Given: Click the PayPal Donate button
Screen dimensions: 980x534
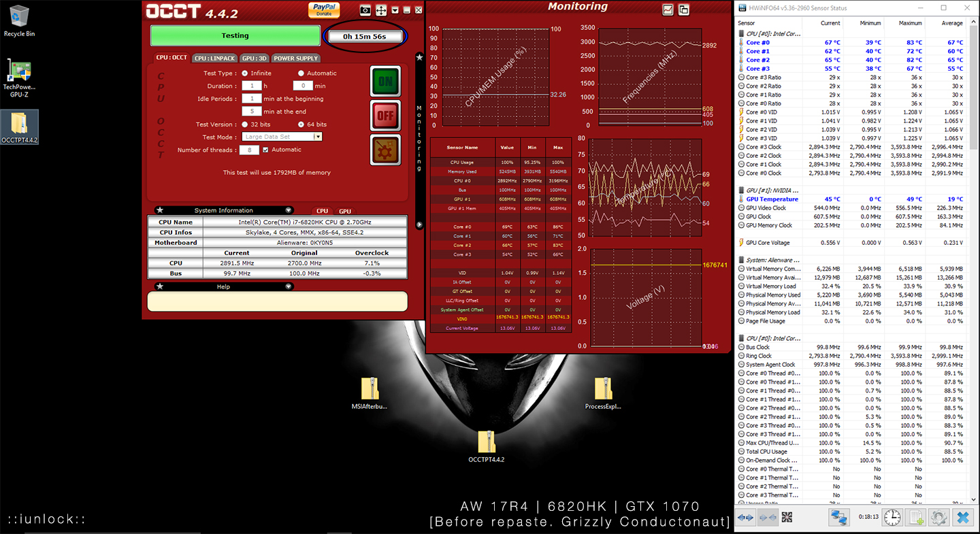Looking at the screenshot, I should point(324,10).
